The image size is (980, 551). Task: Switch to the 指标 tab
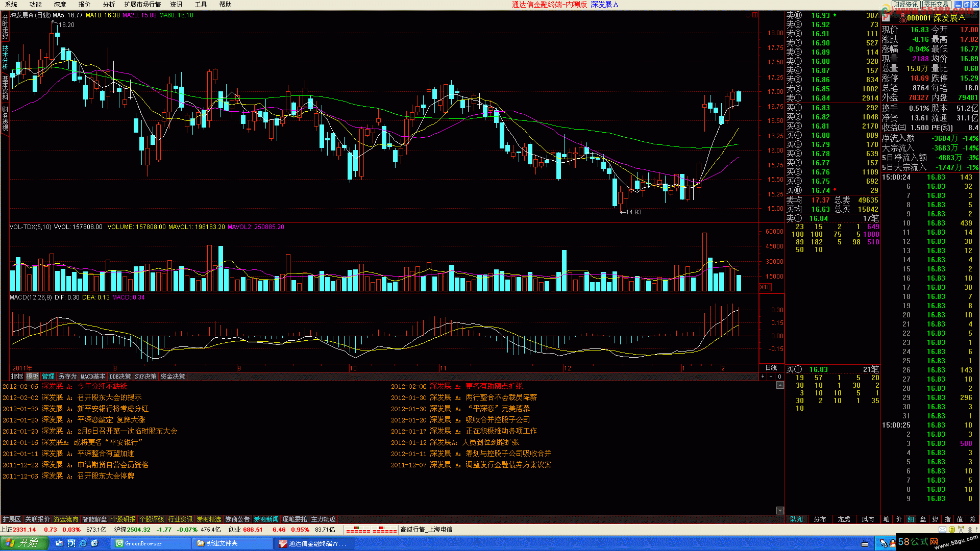click(x=17, y=377)
